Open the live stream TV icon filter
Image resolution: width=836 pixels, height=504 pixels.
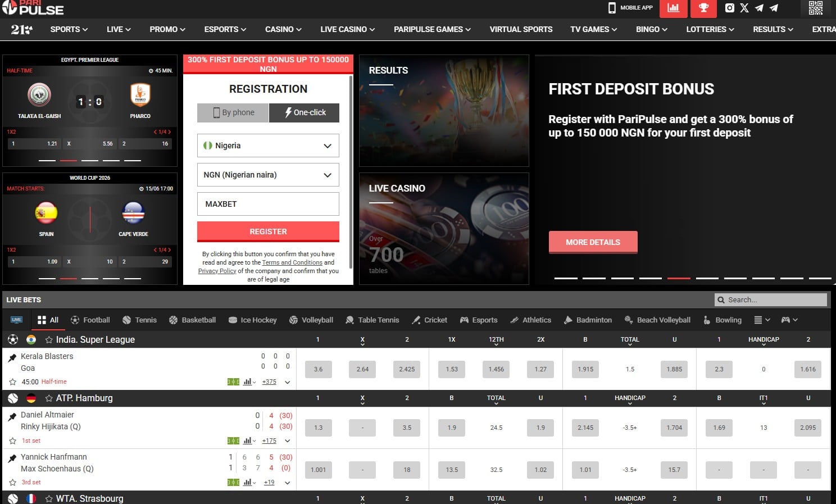click(16, 320)
